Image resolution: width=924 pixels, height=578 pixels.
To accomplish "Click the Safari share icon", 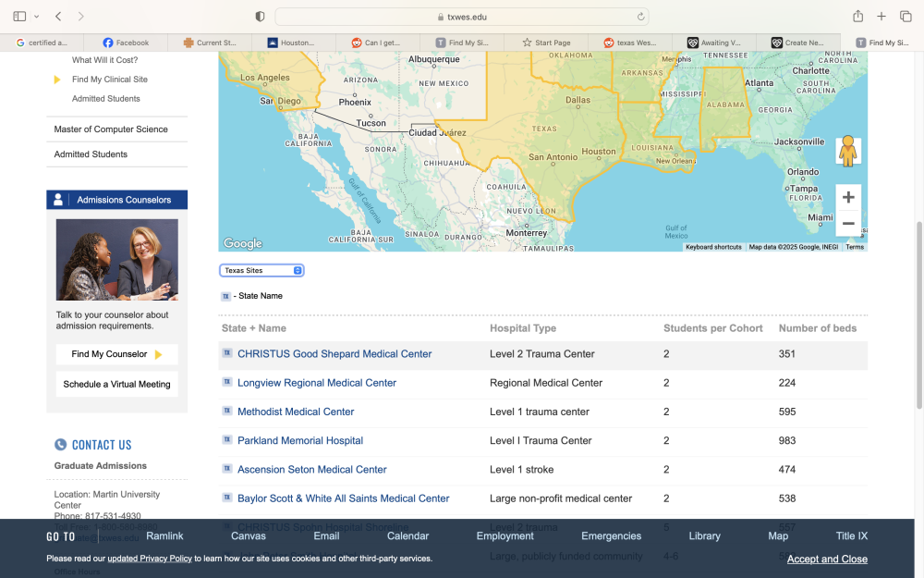I will point(858,17).
